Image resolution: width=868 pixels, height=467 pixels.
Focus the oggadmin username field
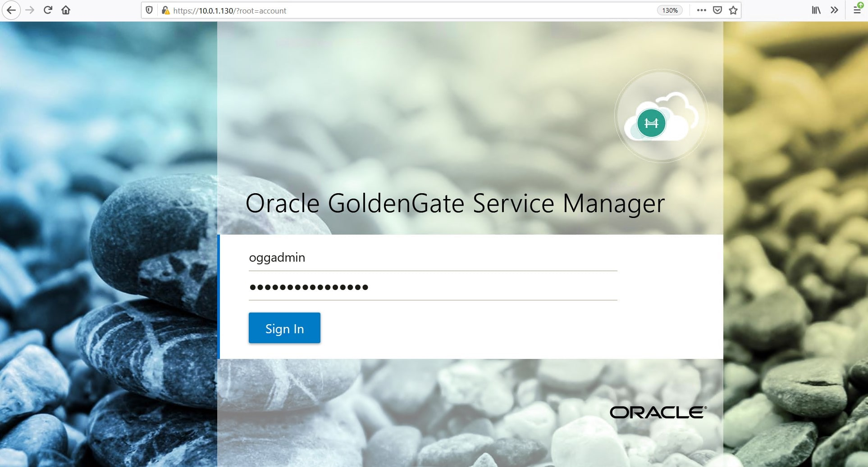[433, 258]
